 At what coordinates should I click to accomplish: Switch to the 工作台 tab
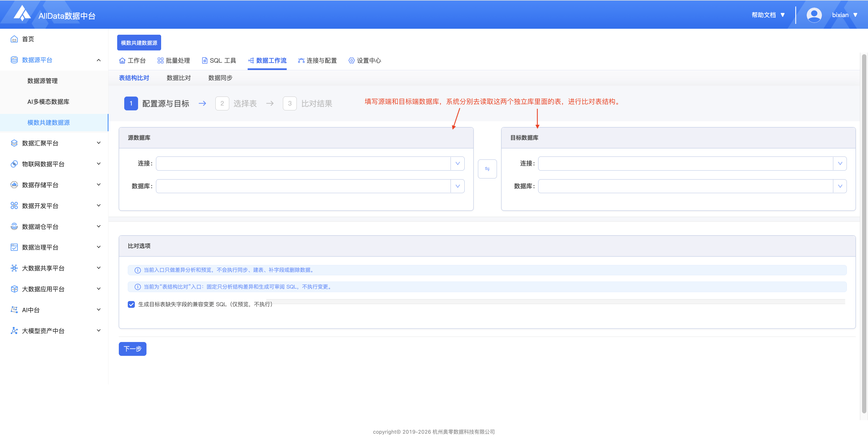click(x=132, y=61)
